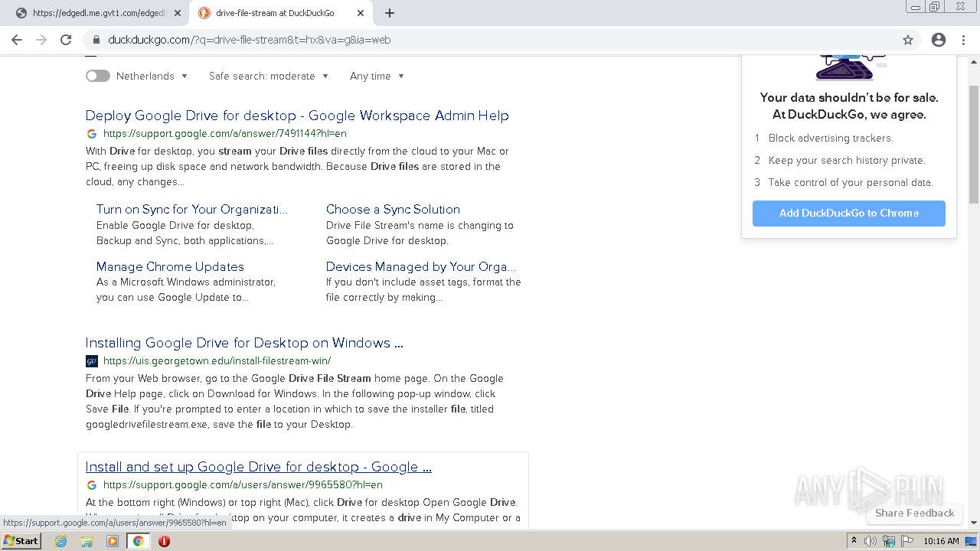Click 'Block advertising trackers.' text

point(831,138)
